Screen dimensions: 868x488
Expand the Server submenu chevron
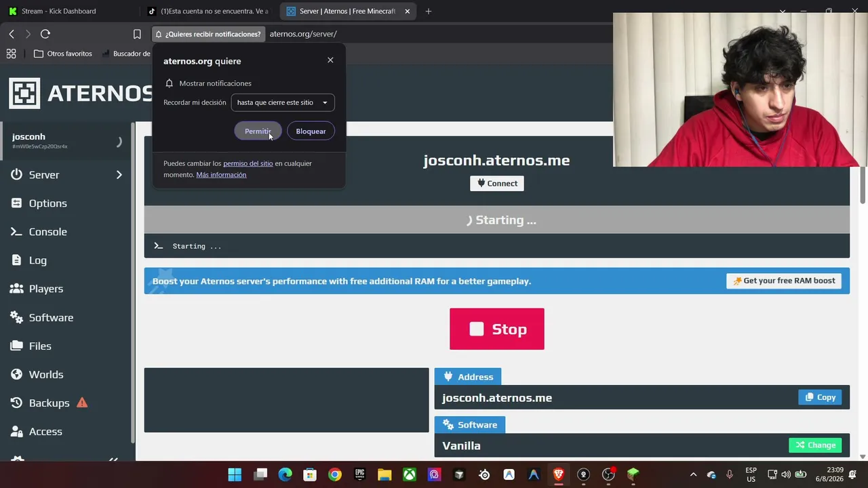(119, 175)
